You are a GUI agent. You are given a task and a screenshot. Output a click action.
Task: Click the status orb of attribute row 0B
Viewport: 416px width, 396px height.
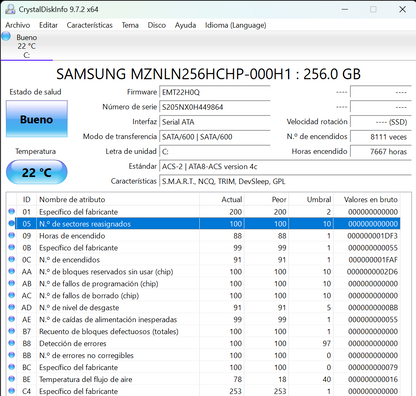coord(12,247)
